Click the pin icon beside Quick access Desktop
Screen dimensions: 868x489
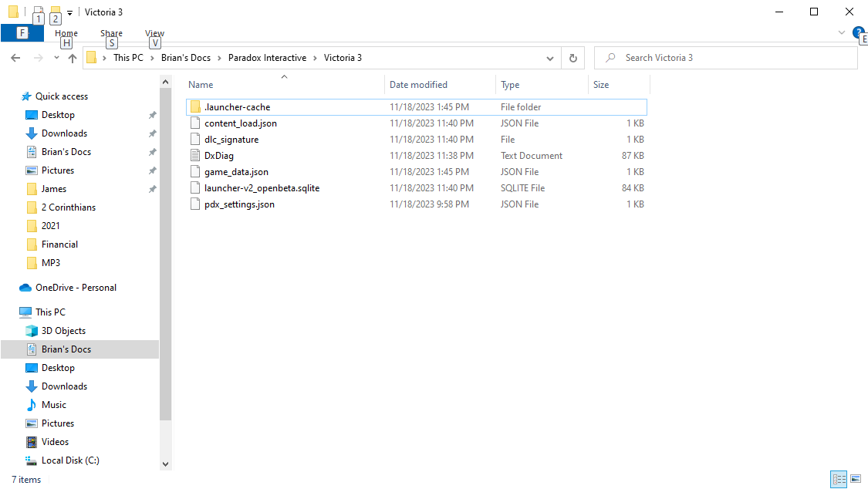[152, 115]
